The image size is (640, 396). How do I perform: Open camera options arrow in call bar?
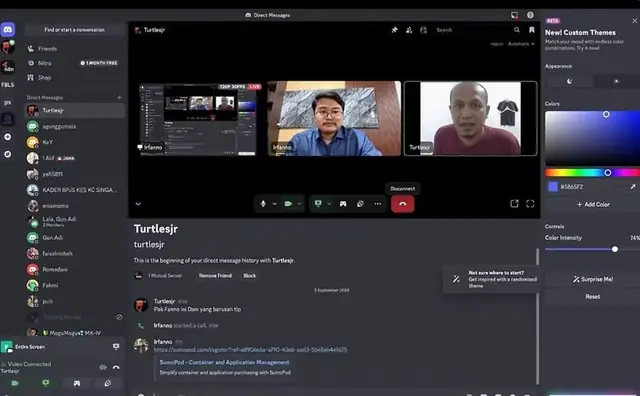(x=299, y=204)
